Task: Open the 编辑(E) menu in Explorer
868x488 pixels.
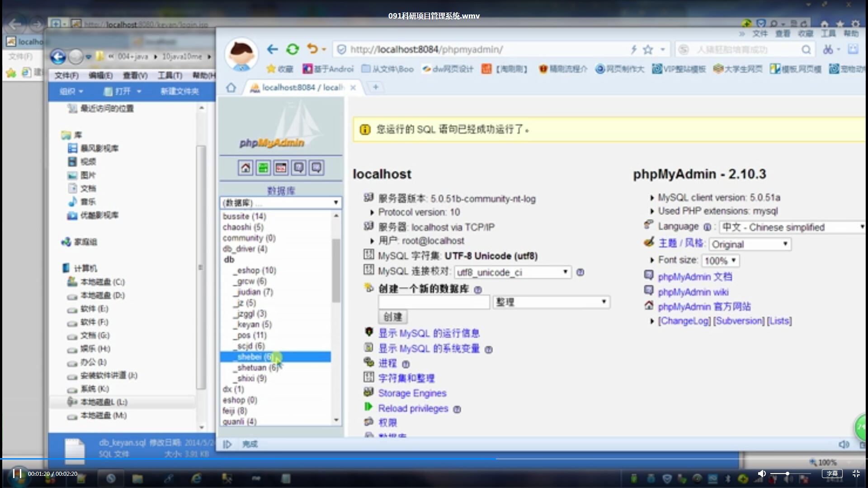Action: tap(100, 75)
